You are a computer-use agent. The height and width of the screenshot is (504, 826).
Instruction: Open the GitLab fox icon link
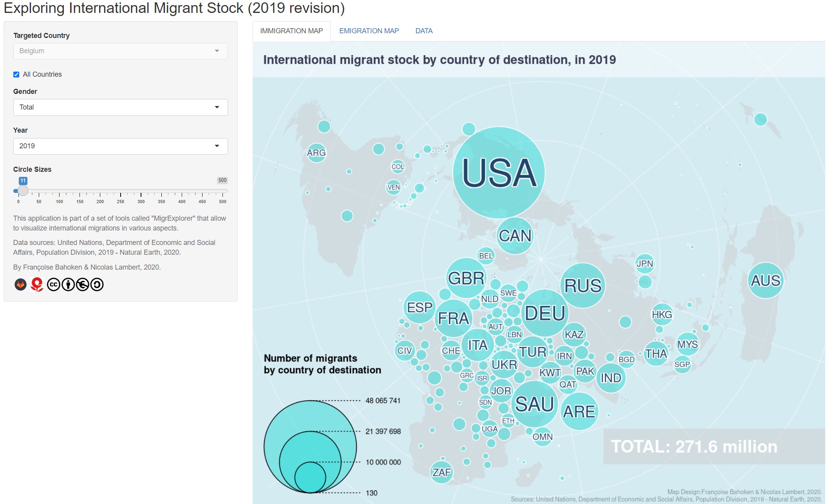pyautogui.click(x=20, y=284)
